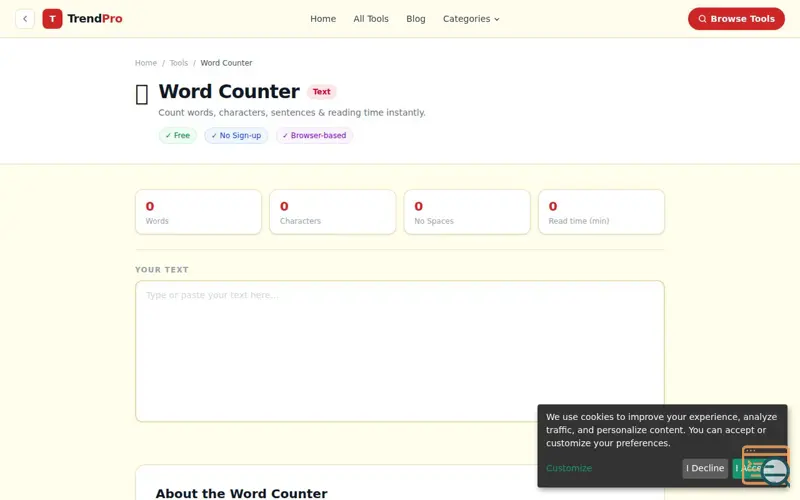Click the No Spaces count card
Screen dimensions: 800x500
(x=467, y=212)
